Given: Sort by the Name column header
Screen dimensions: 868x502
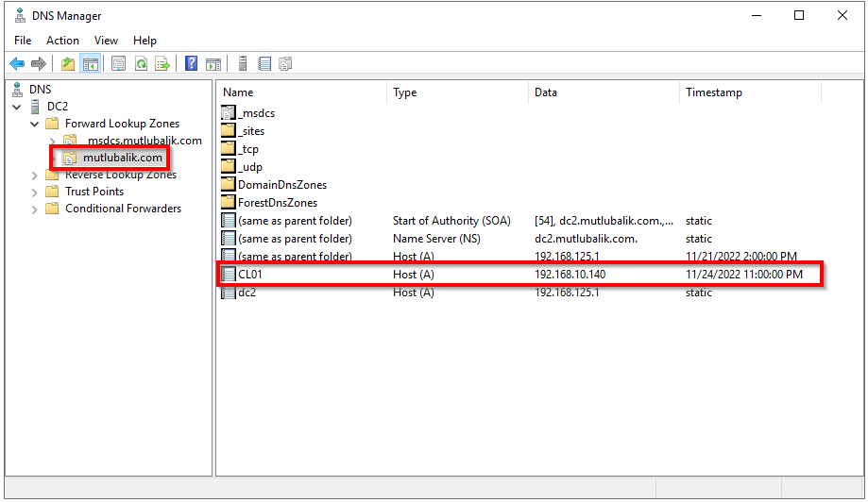Looking at the screenshot, I should pos(301,92).
